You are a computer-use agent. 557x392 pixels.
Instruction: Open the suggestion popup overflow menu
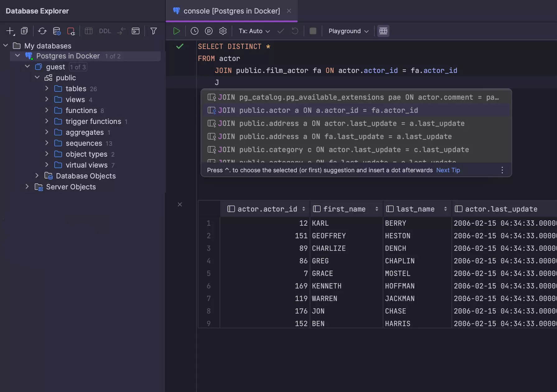(502, 170)
